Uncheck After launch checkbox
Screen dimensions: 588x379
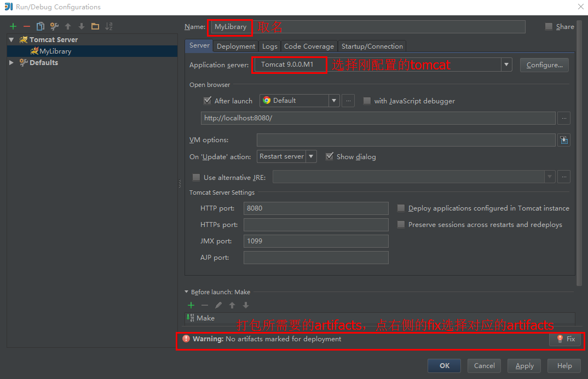coord(207,101)
